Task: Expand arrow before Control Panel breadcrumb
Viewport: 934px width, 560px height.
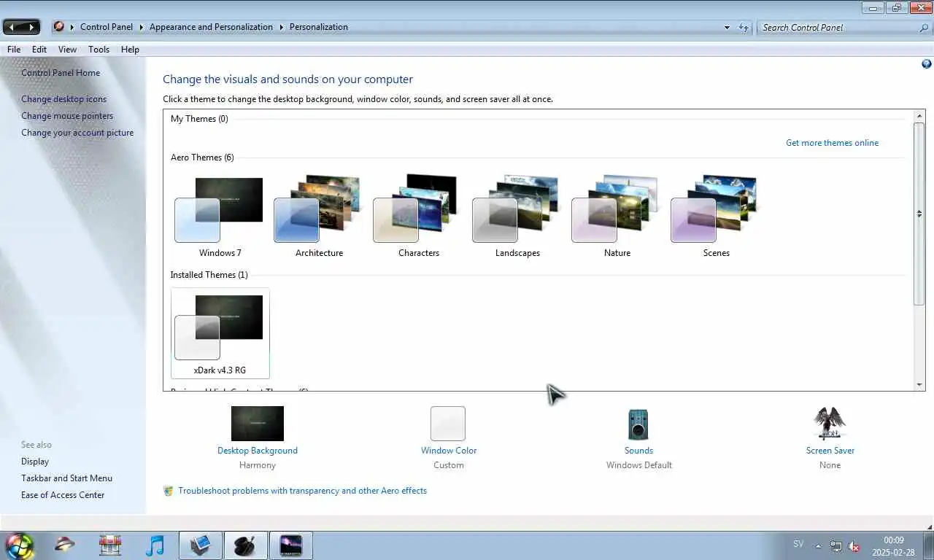Action: click(72, 27)
